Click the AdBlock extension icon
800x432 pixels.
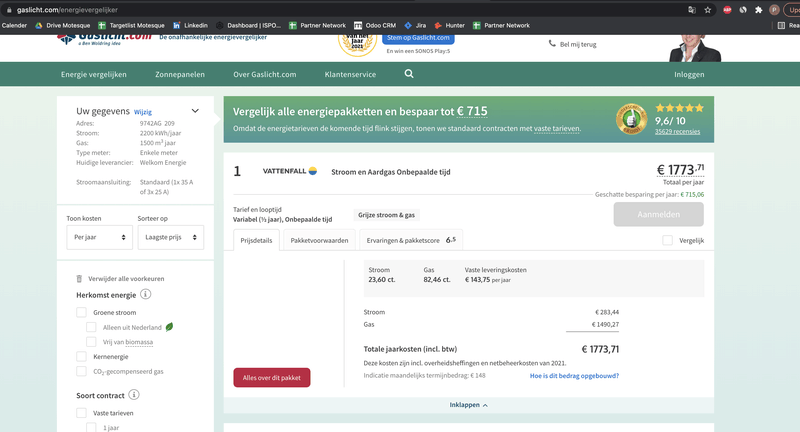pos(727,10)
